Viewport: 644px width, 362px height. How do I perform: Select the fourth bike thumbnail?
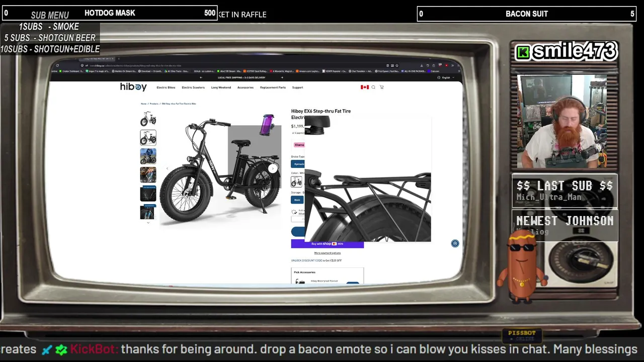(x=148, y=174)
